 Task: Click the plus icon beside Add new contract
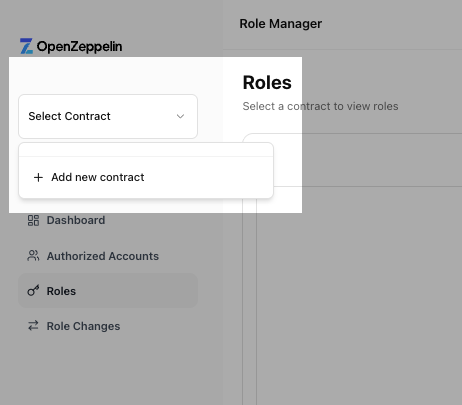pos(38,177)
